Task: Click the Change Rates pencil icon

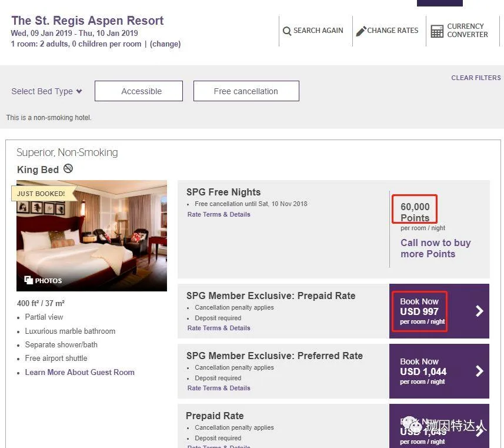Action: (361, 31)
